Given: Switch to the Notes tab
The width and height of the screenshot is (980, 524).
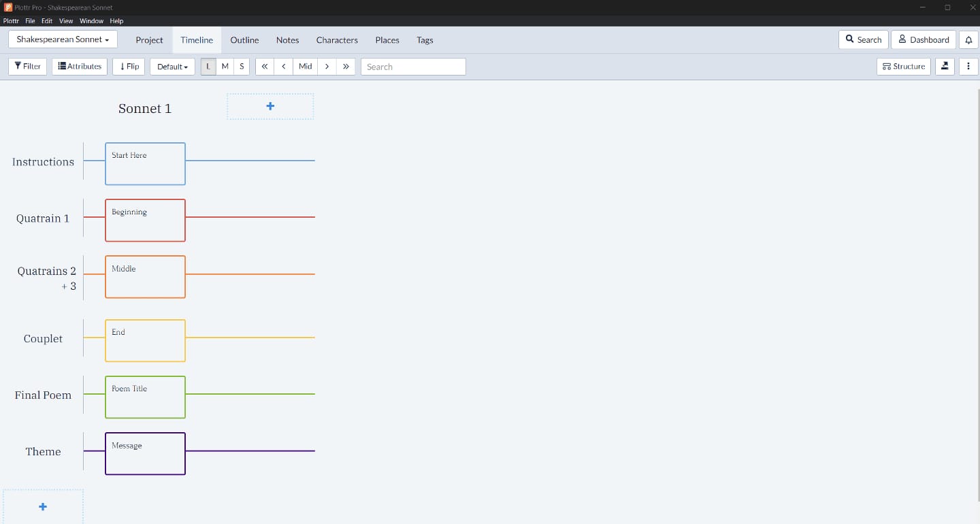Looking at the screenshot, I should coord(287,40).
